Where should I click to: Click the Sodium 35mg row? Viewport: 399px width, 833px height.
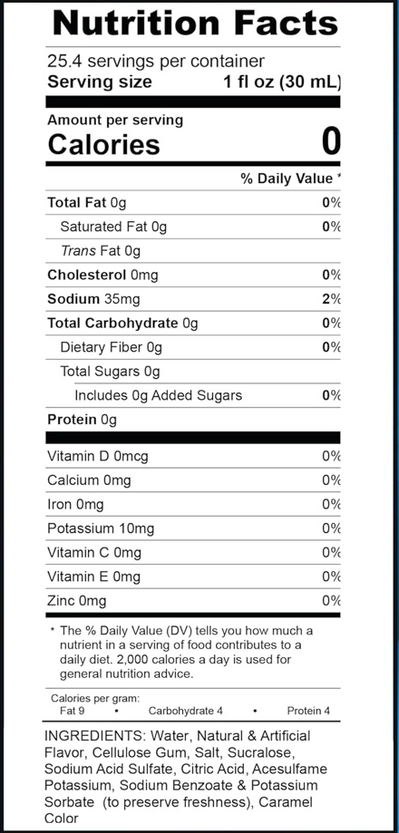point(193,299)
